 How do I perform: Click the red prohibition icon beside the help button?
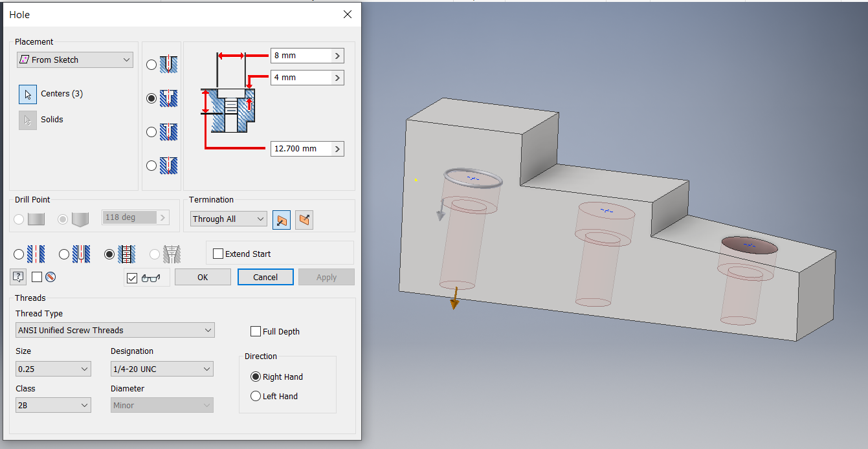pos(50,277)
